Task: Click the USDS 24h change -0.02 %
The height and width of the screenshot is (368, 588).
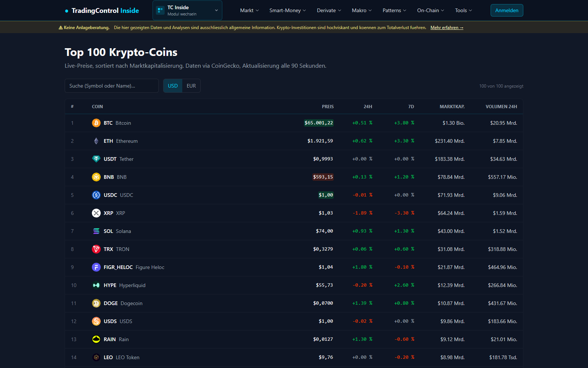Action: (x=362, y=321)
